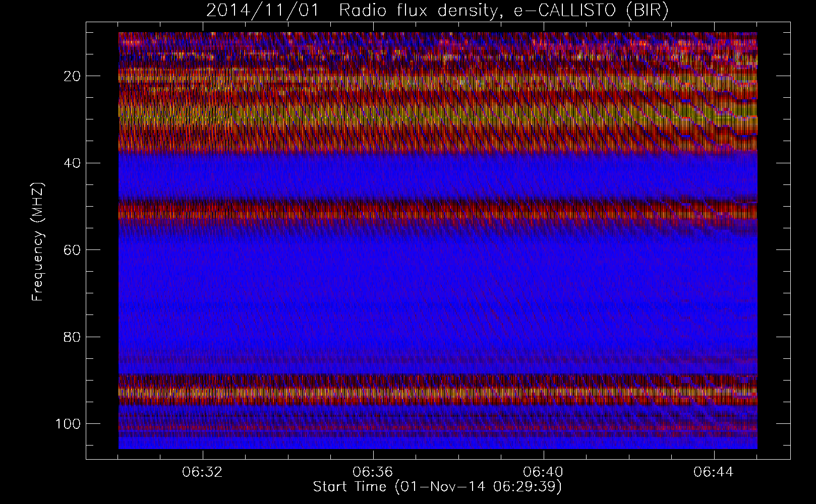This screenshot has width=816, height=504.
Task: Click the 'Frequency (MHZ)' axis label
Action: (38, 242)
